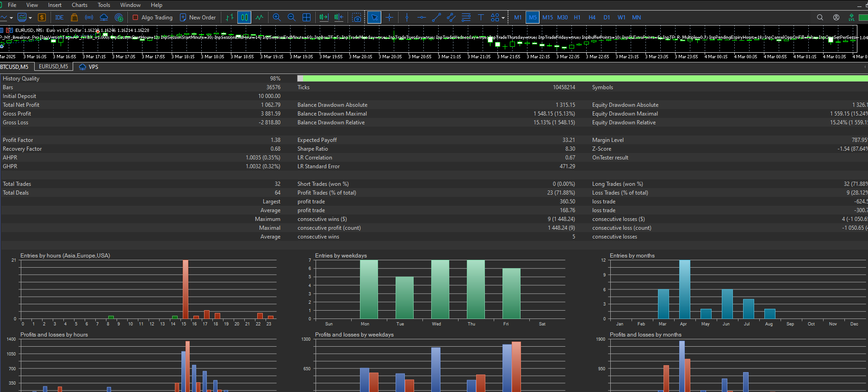Switch chart to line chart mode
Viewport: 868px width, 392px height.
point(259,18)
